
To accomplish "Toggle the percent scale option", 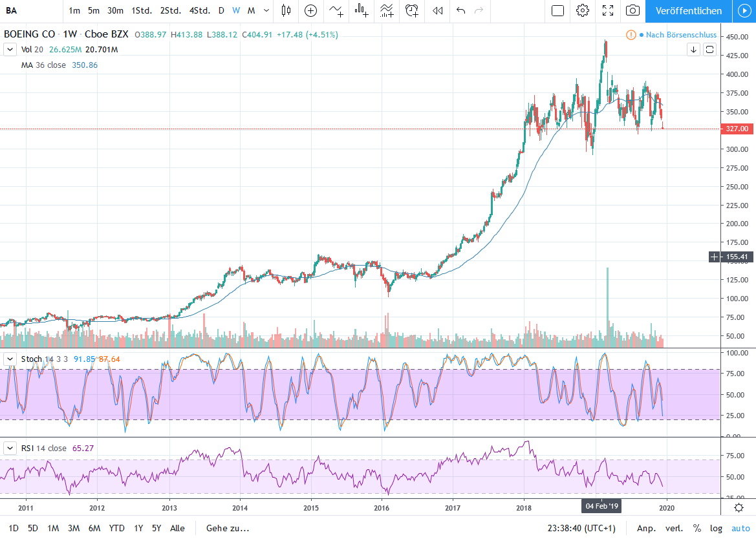I will (x=697, y=528).
